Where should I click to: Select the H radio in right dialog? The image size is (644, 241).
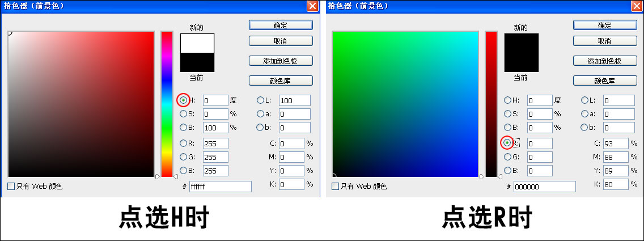tap(507, 100)
